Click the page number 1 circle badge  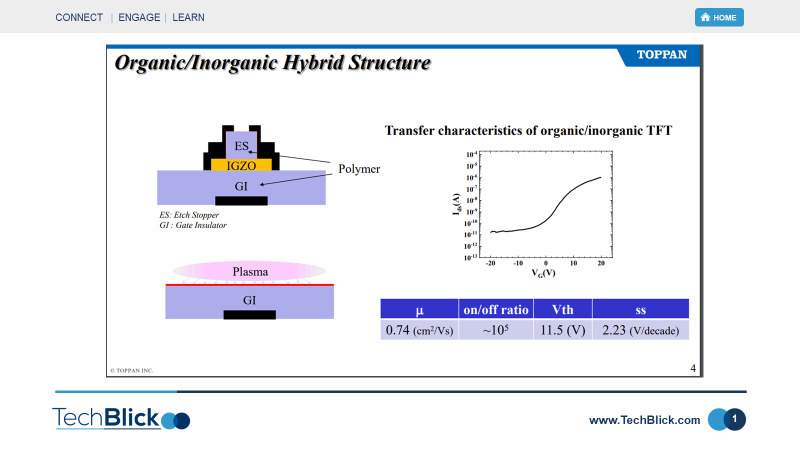tap(734, 419)
